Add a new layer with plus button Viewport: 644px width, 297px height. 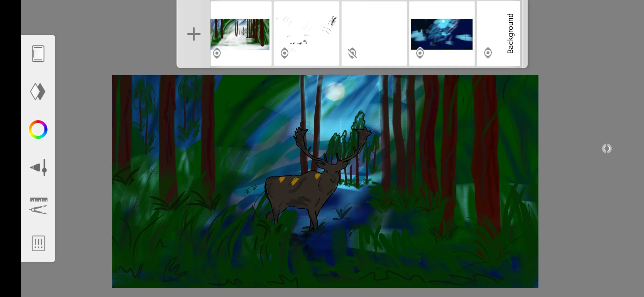click(194, 34)
